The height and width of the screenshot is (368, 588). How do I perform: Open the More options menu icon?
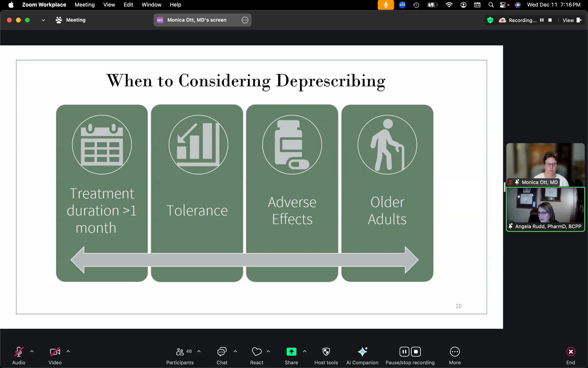[x=454, y=352]
